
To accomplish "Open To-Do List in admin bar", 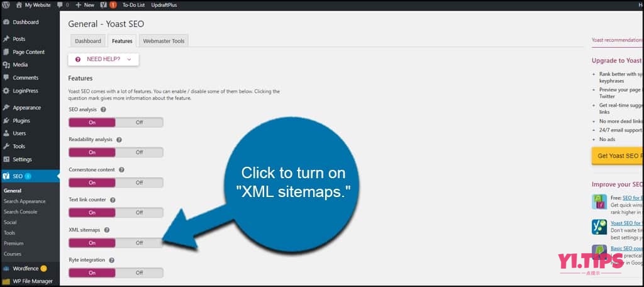I will [135, 5].
